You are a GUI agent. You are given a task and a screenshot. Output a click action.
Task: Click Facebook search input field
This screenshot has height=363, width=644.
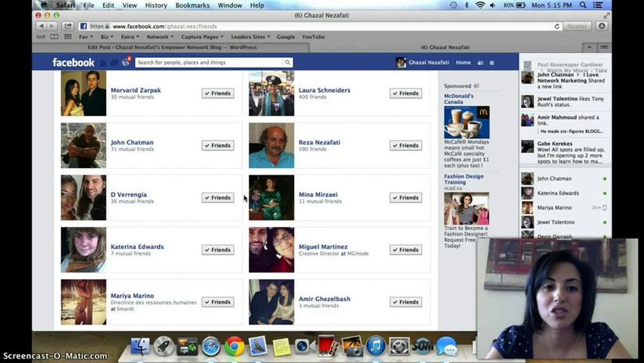[209, 63]
